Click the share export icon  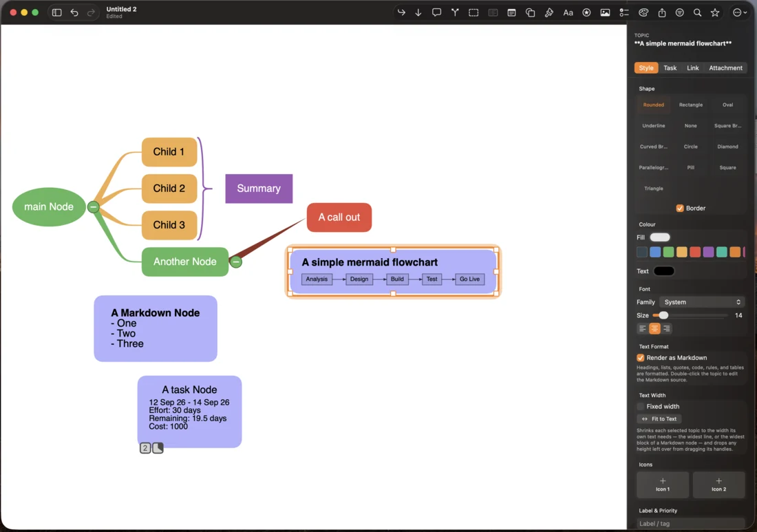click(x=662, y=12)
